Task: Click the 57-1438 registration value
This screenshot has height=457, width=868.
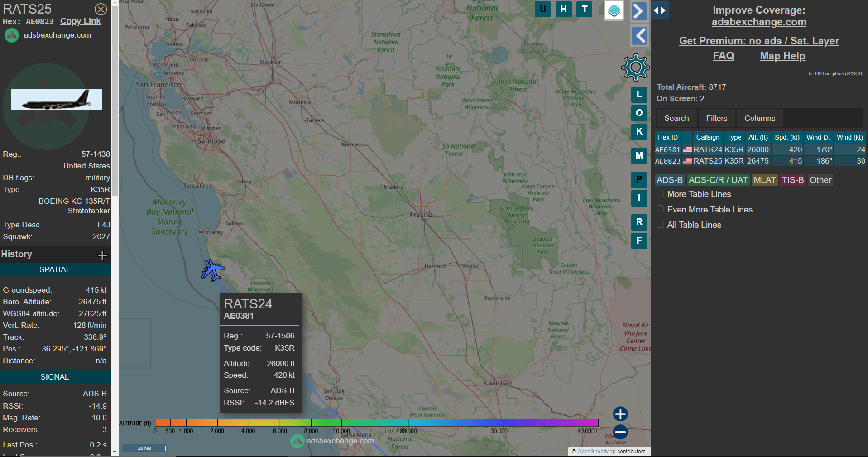Action: point(96,154)
